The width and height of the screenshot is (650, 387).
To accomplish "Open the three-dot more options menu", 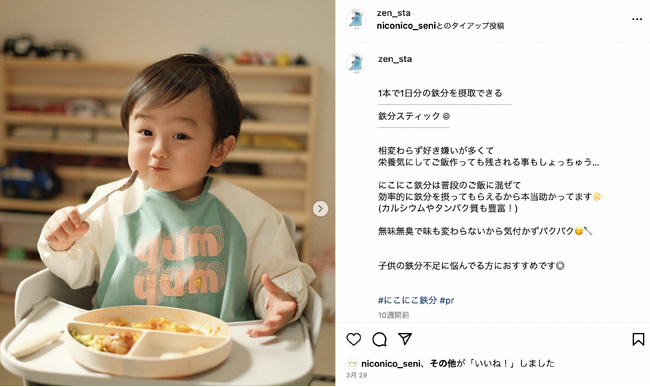I will click(x=637, y=19).
